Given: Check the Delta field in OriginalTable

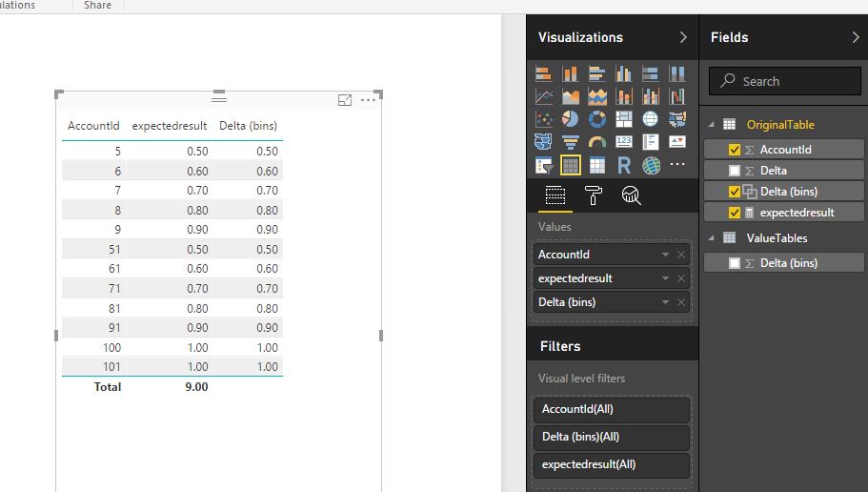Looking at the screenshot, I should tap(734, 171).
